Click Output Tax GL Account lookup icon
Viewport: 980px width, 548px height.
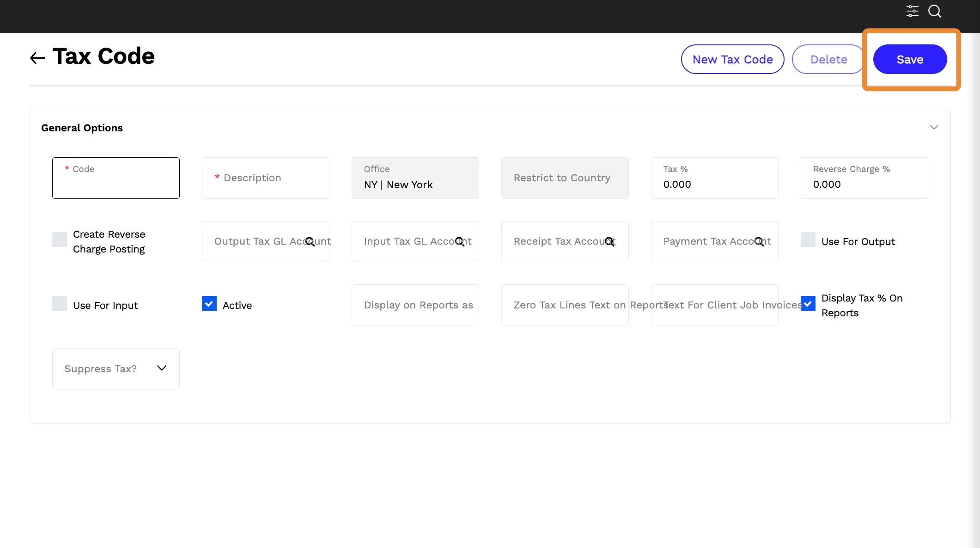[x=310, y=241]
